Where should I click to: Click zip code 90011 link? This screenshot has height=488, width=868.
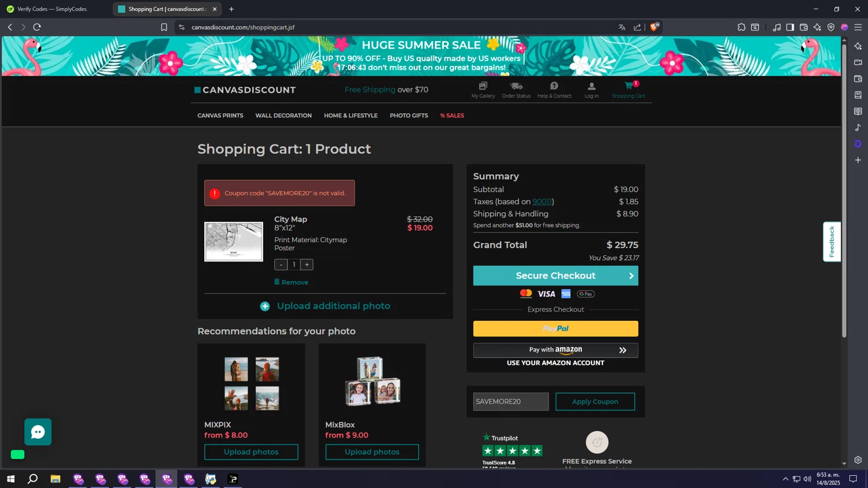point(542,202)
